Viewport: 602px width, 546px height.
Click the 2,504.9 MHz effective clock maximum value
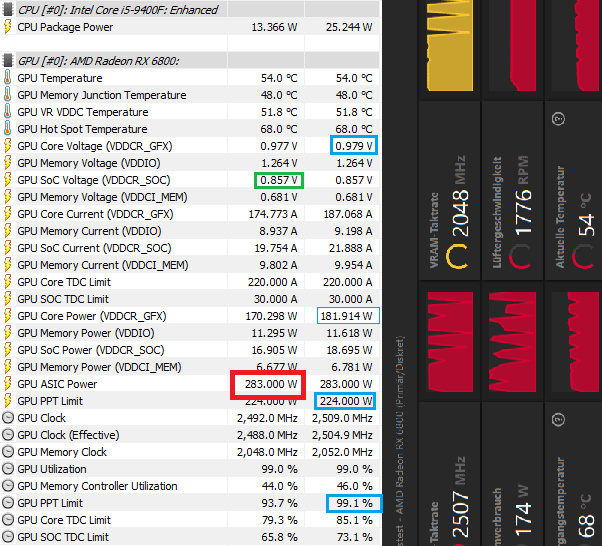pos(342,435)
